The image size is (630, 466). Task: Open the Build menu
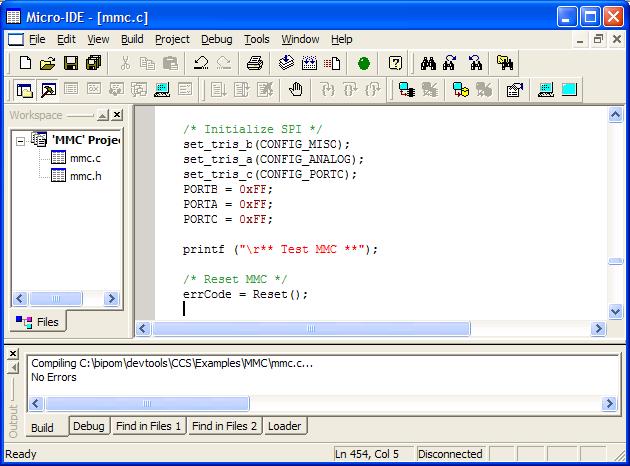click(x=132, y=39)
